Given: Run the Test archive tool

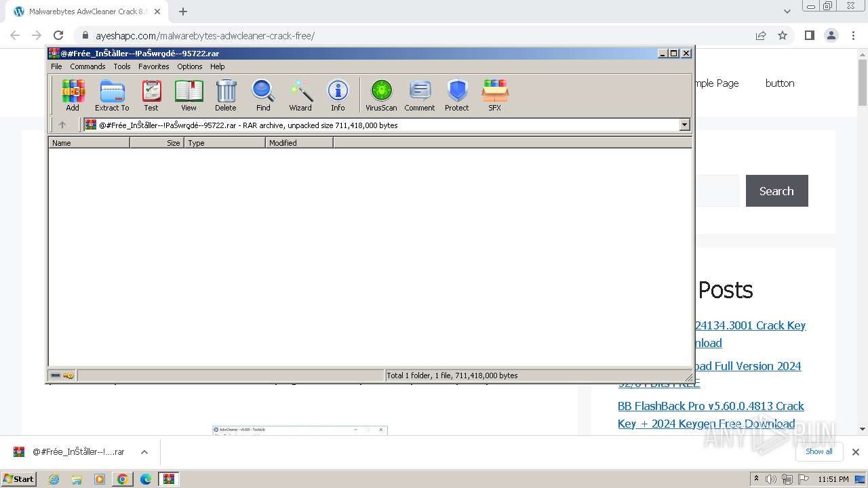Looking at the screenshot, I should [151, 95].
